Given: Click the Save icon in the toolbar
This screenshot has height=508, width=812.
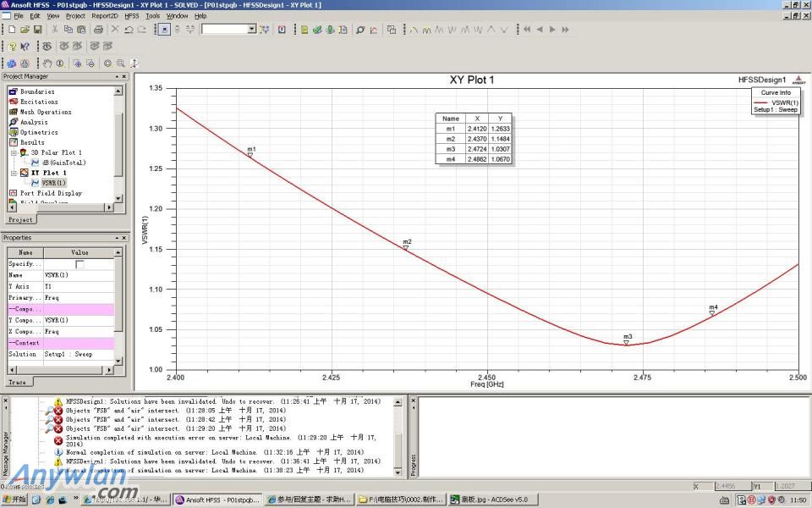Looking at the screenshot, I should click(x=39, y=30).
